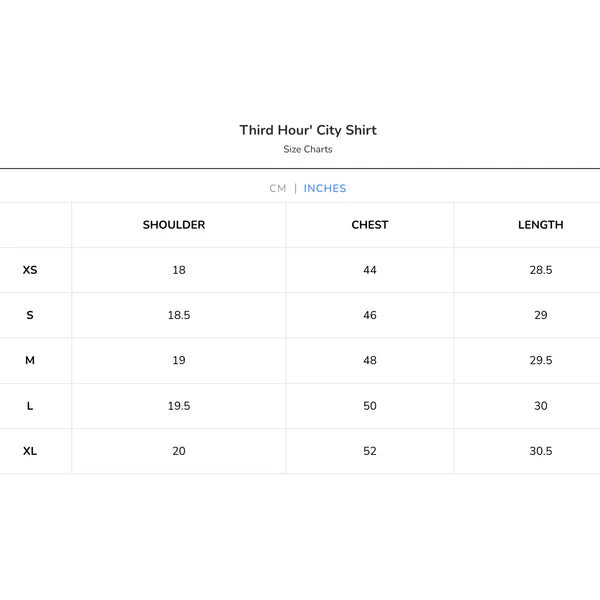Select the XL size row label
600x600 pixels.
pos(30,451)
